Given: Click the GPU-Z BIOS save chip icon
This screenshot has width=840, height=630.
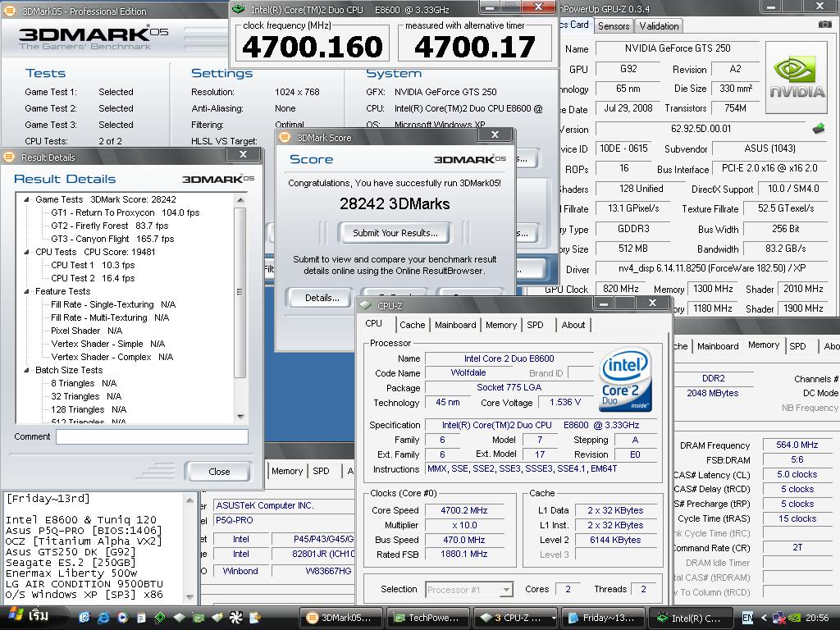Looking at the screenshot, I should point(819,129).
